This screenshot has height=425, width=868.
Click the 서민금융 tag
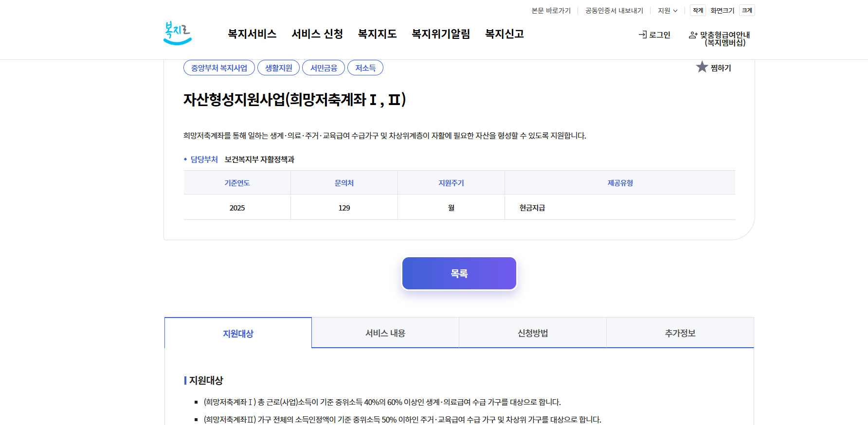[324, 68]
